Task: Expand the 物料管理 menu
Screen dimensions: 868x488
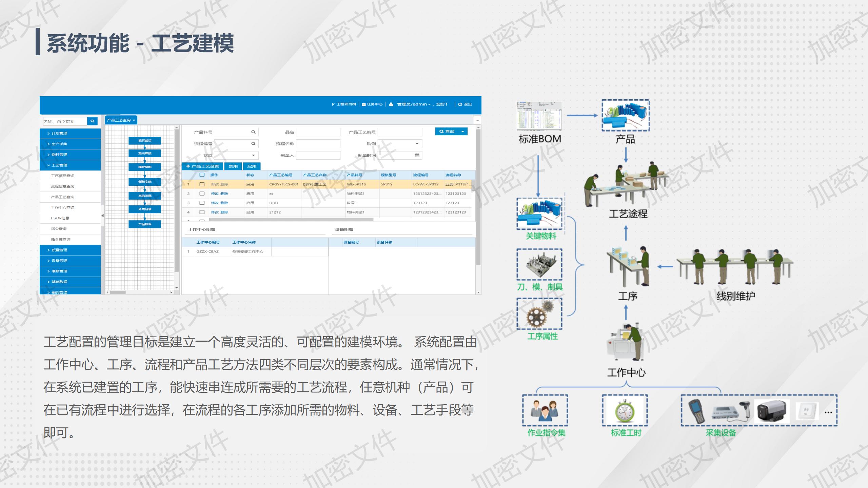Action: click(70, 155)
